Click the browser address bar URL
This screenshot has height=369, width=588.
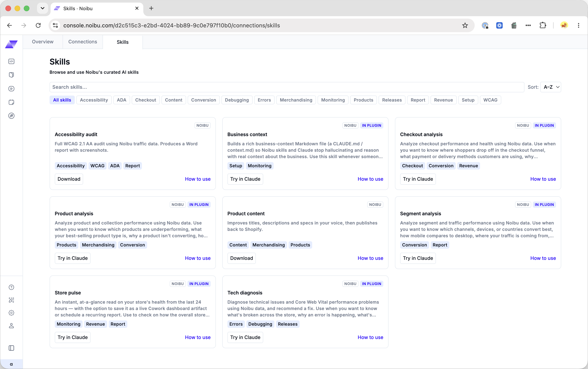pyautogui.click(x=171, y=25)
